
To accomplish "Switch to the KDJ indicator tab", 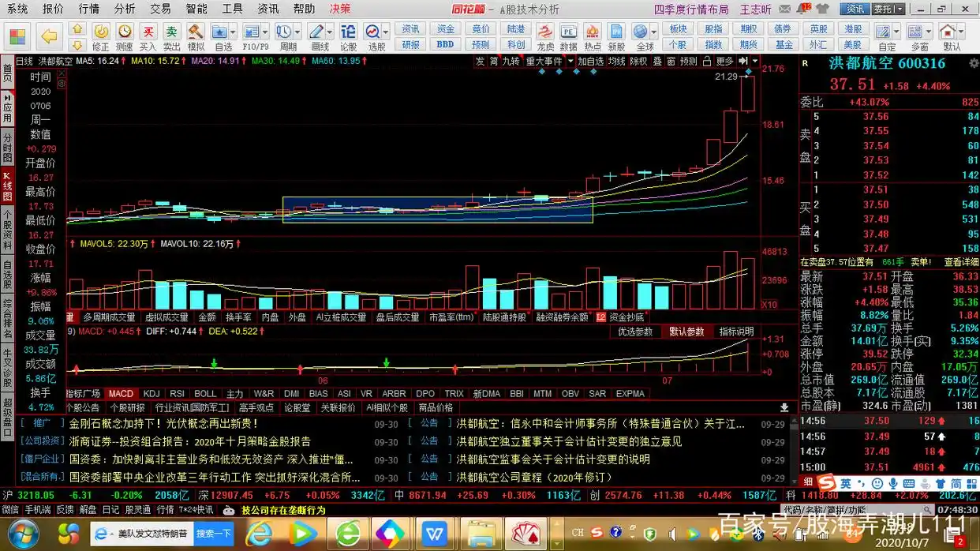I will 151,393.
